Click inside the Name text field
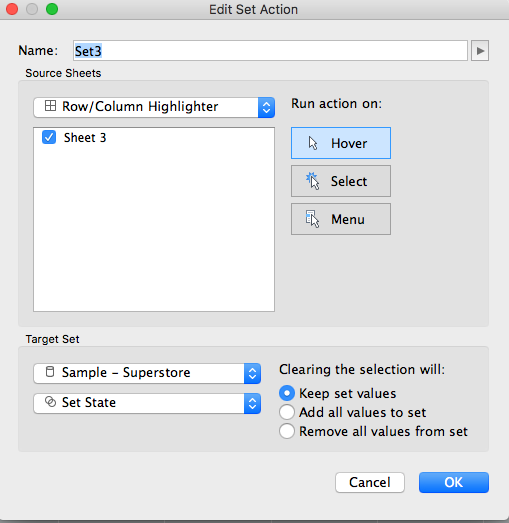 271,51
